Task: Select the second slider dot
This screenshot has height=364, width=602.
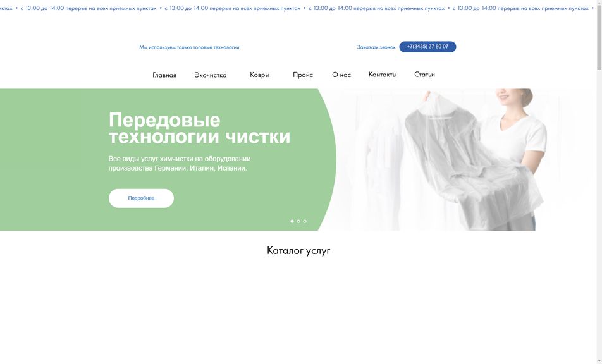Action: [298, 221]
